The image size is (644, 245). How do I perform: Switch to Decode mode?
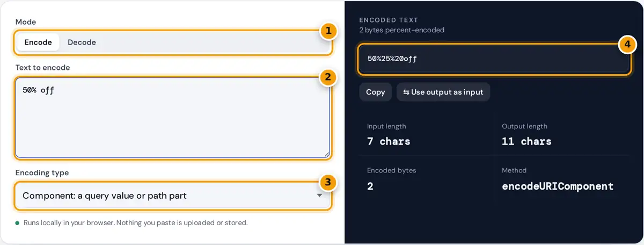point(82,42)
